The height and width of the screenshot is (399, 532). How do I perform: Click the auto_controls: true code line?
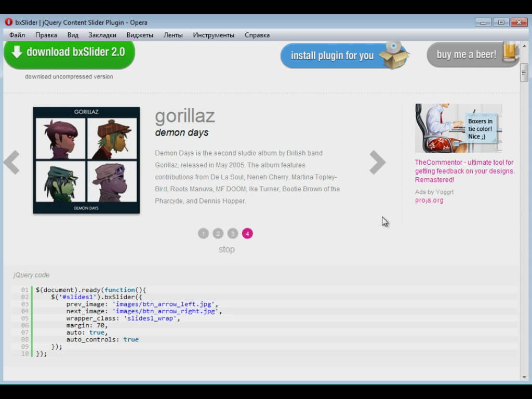click(x=102, y=340)
